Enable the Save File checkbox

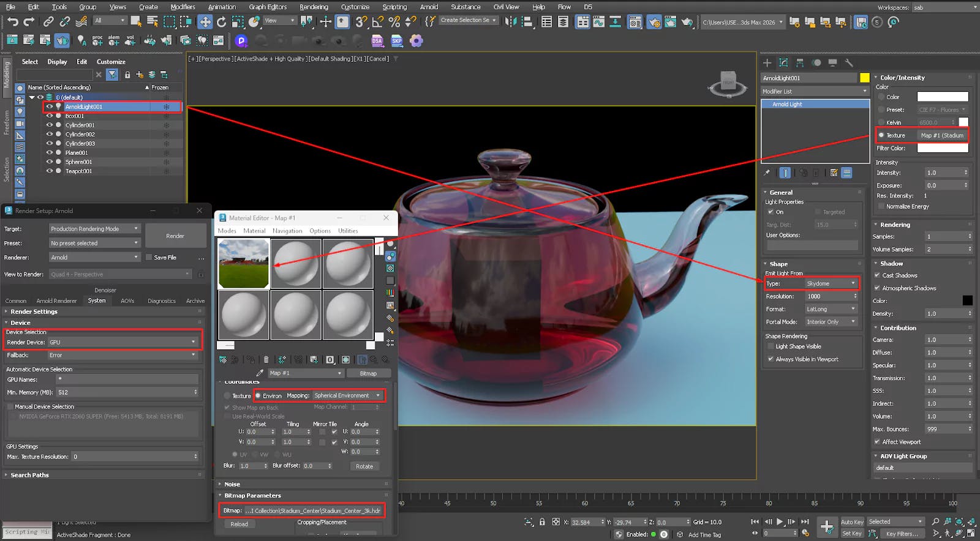point(149,258)
